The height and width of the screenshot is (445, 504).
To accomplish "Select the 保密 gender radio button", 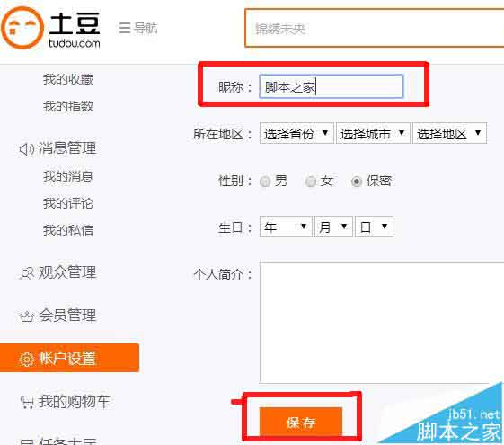I will tap(357, 182).
